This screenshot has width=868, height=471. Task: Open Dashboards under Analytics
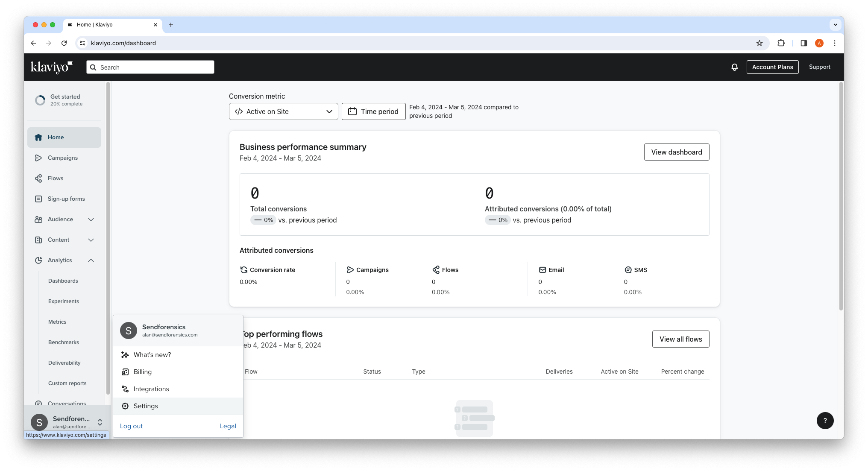tap(63, 281)
